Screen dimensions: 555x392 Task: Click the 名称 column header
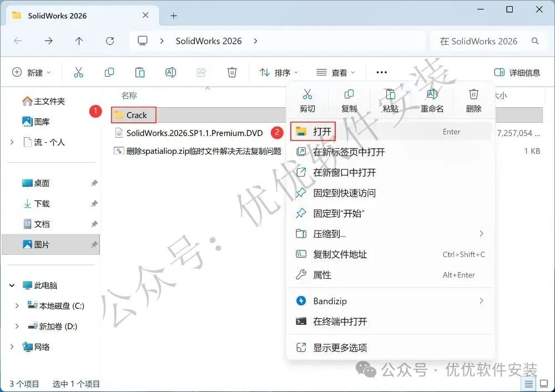[x=129, y=96]
